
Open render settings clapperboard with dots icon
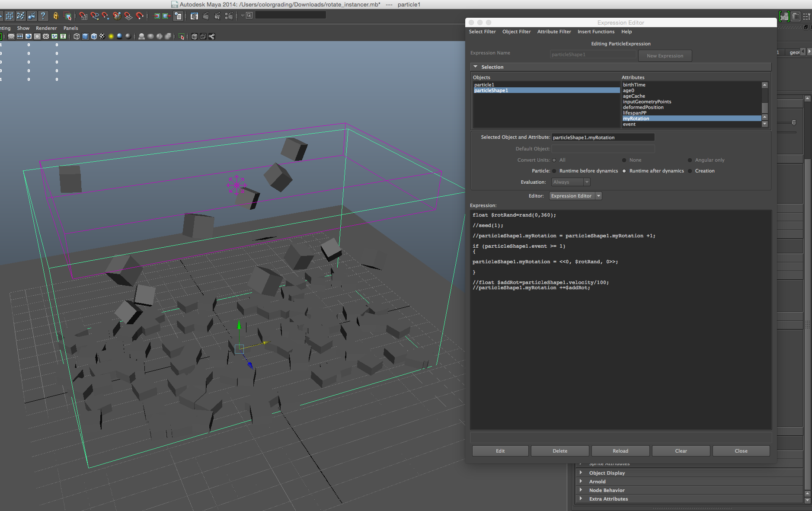pos(229,16)
